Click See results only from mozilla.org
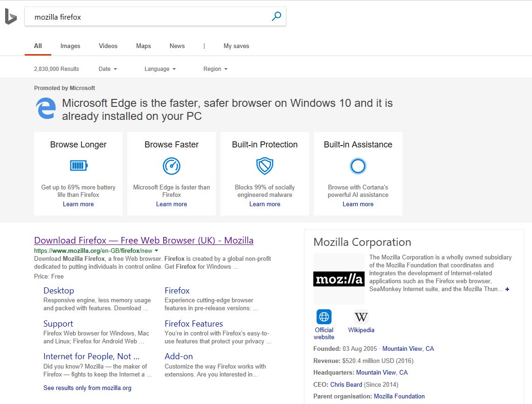Image resolution: width=532 pixels, height=404 pixels. tap(87, 388)
